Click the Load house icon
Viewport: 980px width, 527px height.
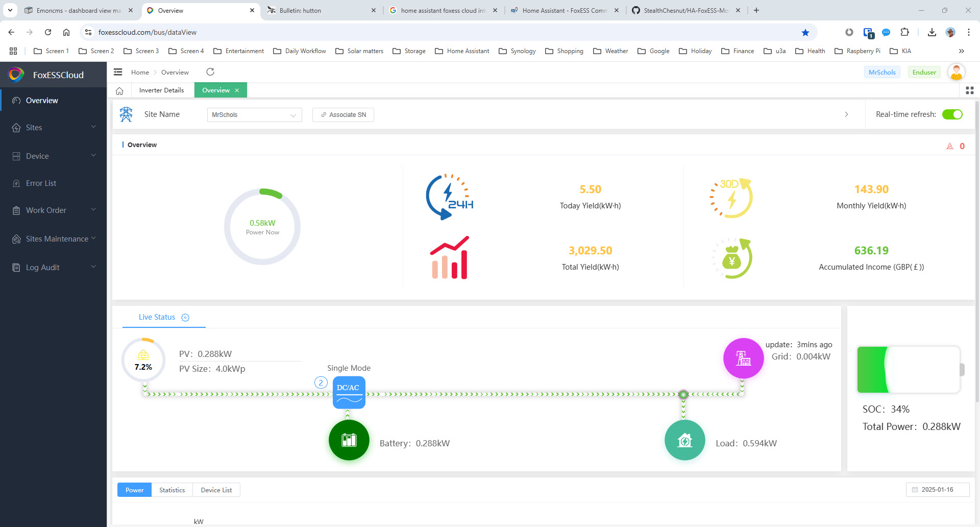pos(684,440)
